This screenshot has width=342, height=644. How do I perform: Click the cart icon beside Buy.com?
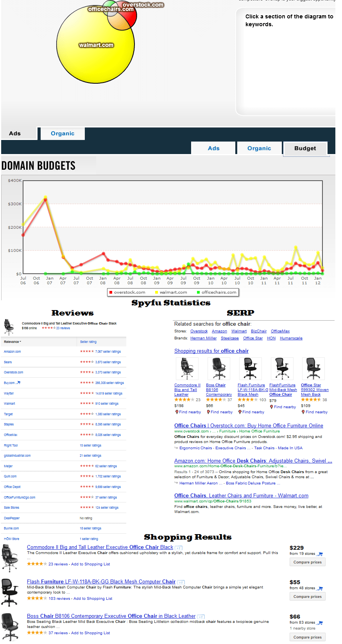[x=18, y=383]
